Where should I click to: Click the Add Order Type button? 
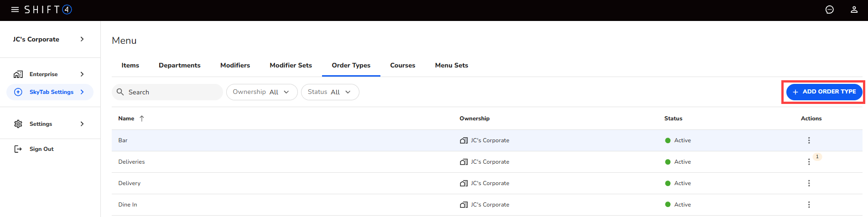pyautogui.click(x=824, y=92)
